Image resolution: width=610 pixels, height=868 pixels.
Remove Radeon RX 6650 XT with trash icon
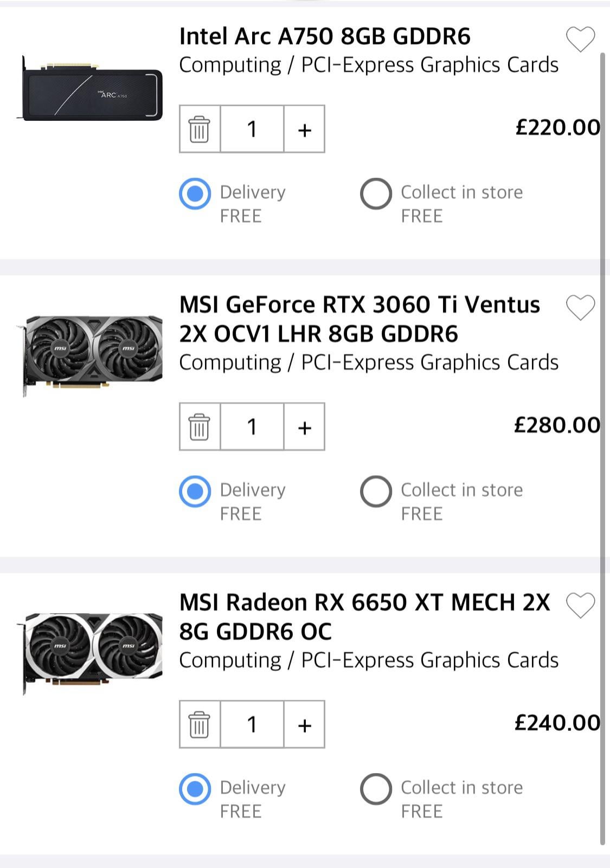pos(200,724)
